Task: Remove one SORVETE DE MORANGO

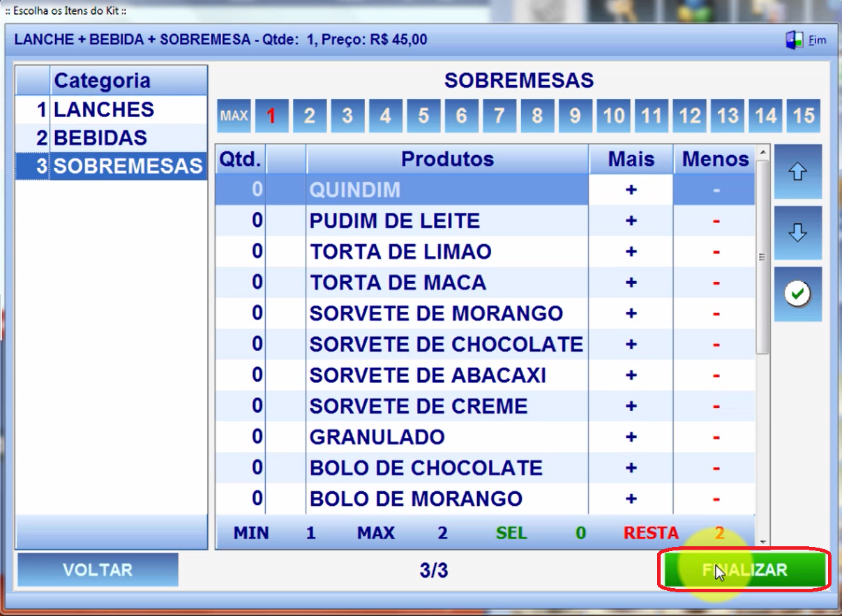Action: point(716,314)
